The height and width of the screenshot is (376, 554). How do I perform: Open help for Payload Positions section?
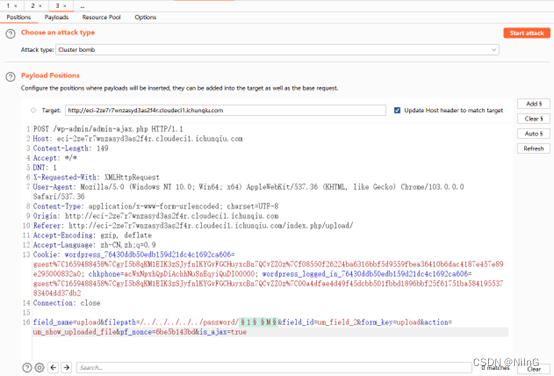11,77
